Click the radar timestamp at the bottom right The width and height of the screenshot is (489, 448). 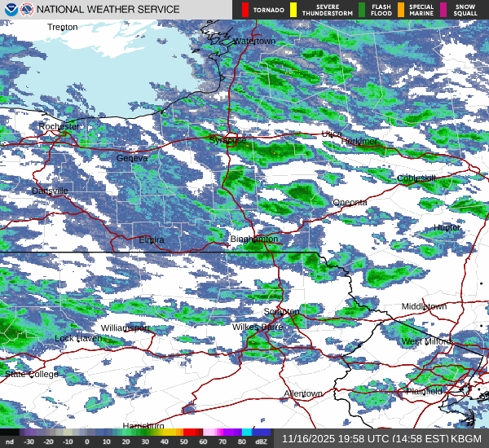(x=381, y=438)
